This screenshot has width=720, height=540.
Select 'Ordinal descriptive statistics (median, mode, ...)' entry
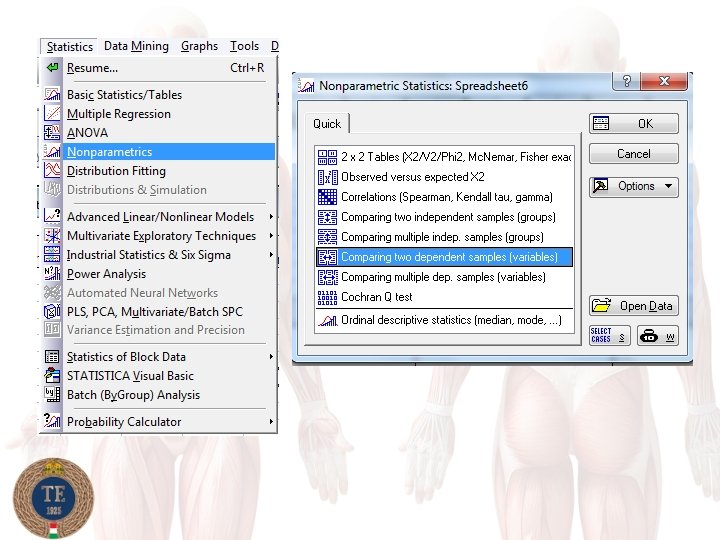coord(444,320)
